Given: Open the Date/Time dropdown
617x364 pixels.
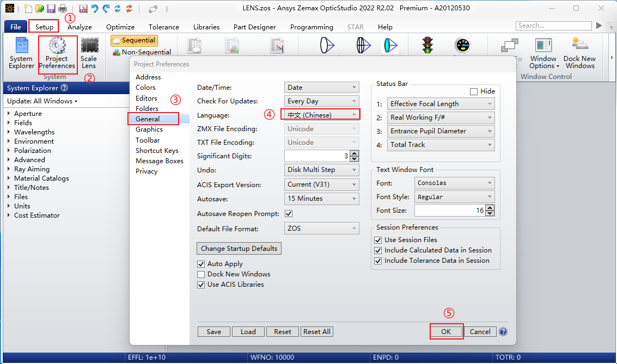Looking at the screenshot, I should (321, 87).
